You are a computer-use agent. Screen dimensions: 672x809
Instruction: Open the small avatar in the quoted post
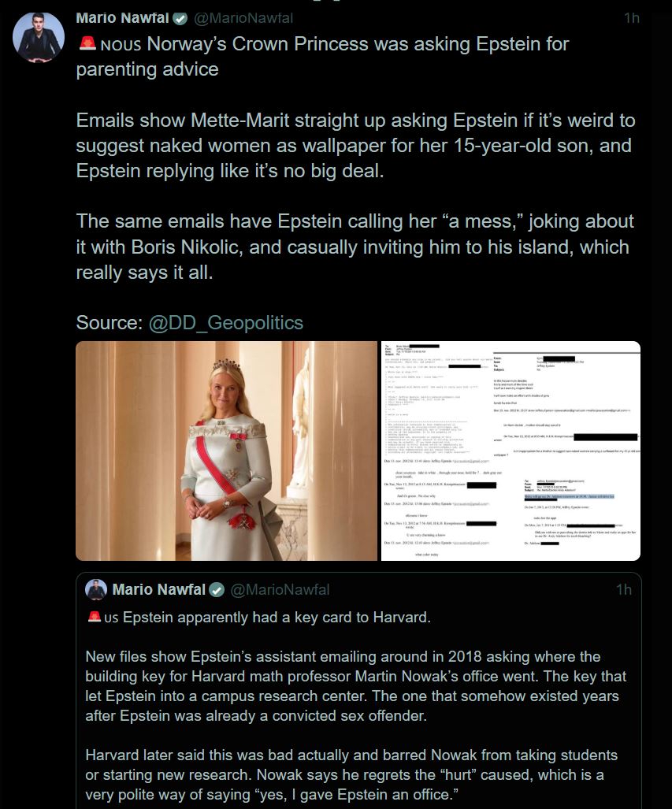click(x=96, y=589)
